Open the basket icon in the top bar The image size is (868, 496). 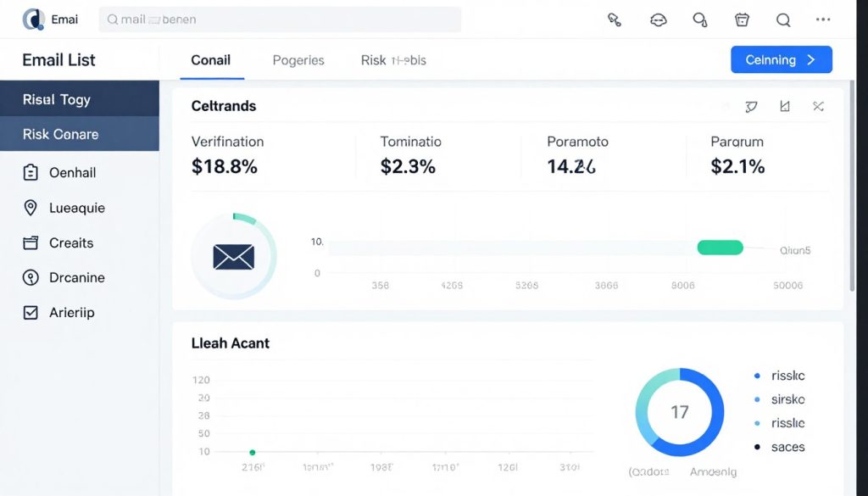pos(742,19)
